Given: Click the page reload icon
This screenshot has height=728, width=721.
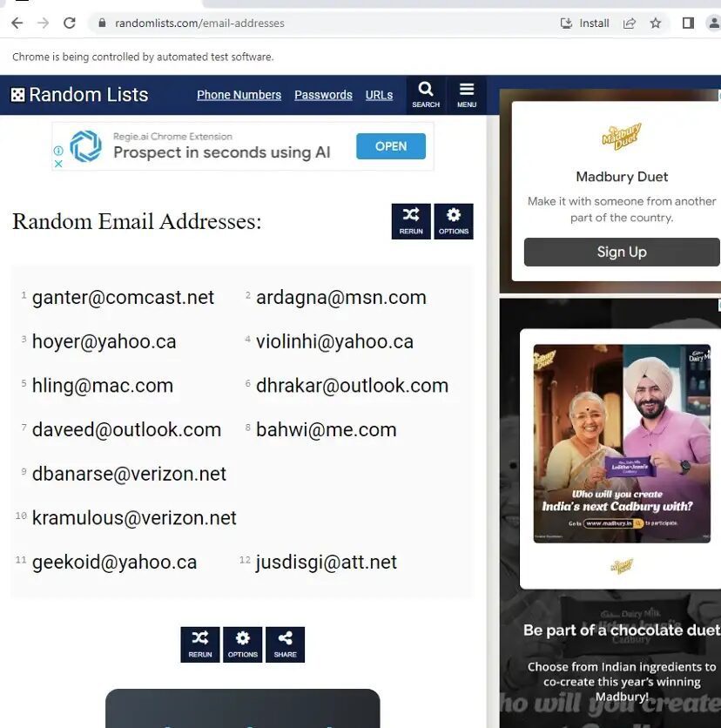Looking at the screenshot, I should (70, 23).
